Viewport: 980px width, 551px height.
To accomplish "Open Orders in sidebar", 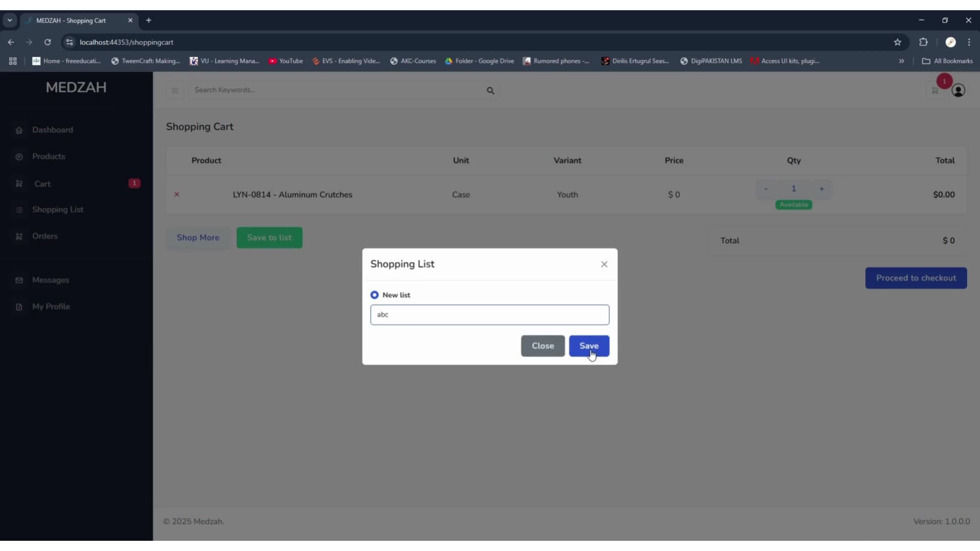I will click(x=45, y=236).
